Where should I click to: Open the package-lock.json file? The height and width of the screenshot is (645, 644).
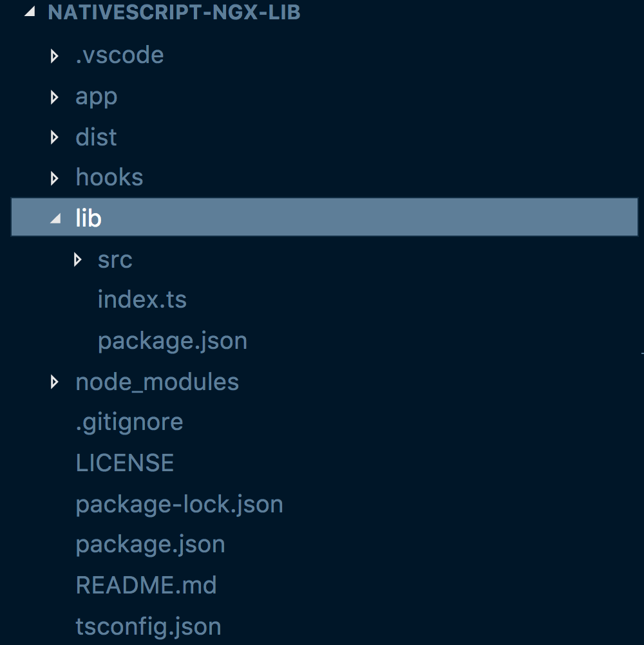tap(179, 504)
